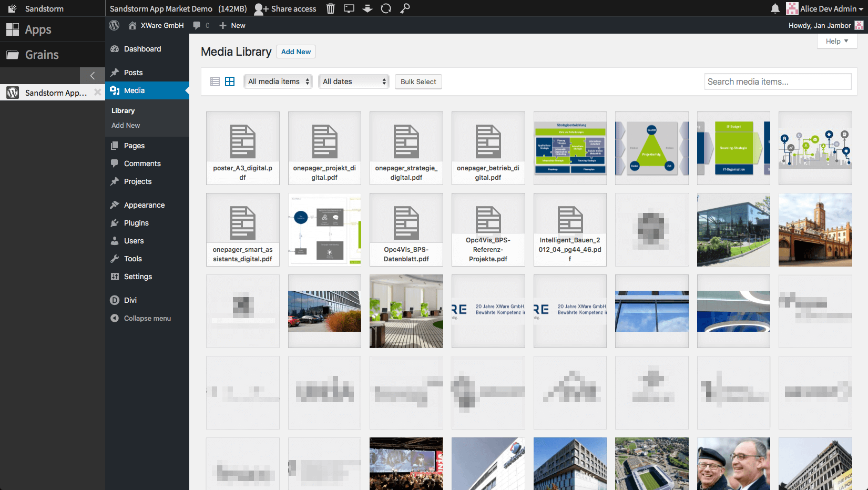
Task: Open the Grains section
Action: click(x=53, y=55)
